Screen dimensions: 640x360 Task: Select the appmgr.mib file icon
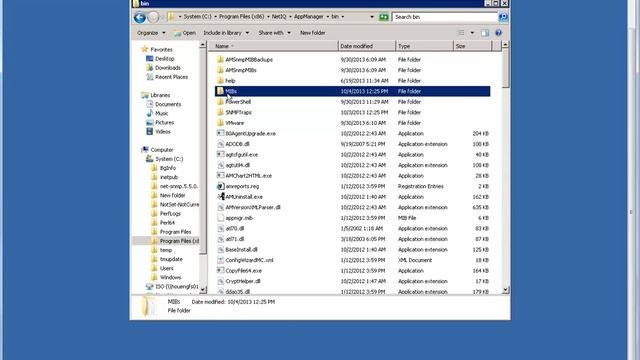pyautogui.click(x=220, y=218)
